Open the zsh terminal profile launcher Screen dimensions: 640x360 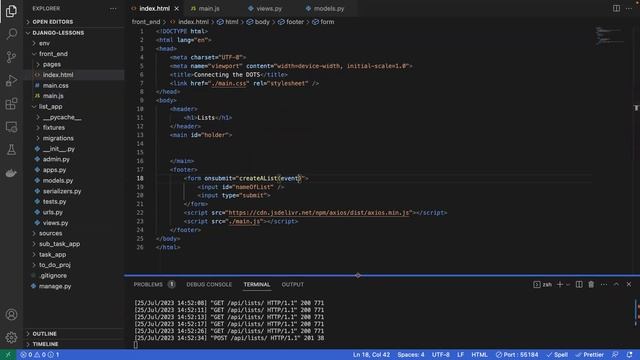(542, 284)
